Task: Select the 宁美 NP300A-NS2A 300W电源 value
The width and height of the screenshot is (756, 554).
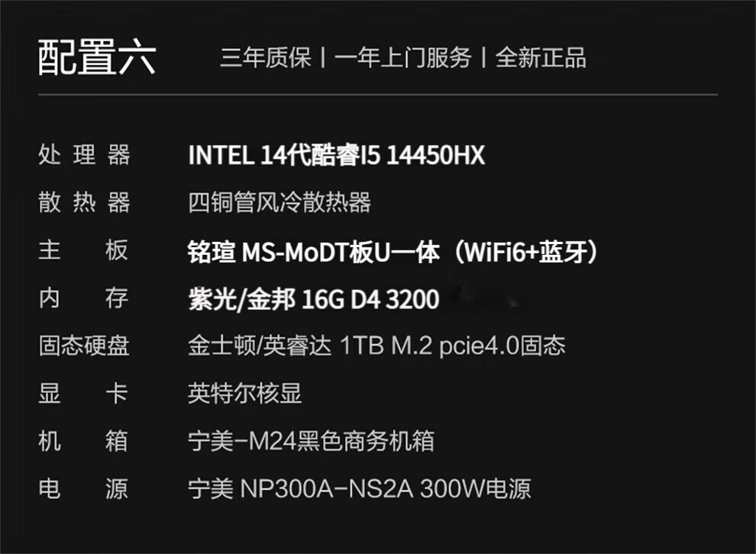Action: click(359, 488)
